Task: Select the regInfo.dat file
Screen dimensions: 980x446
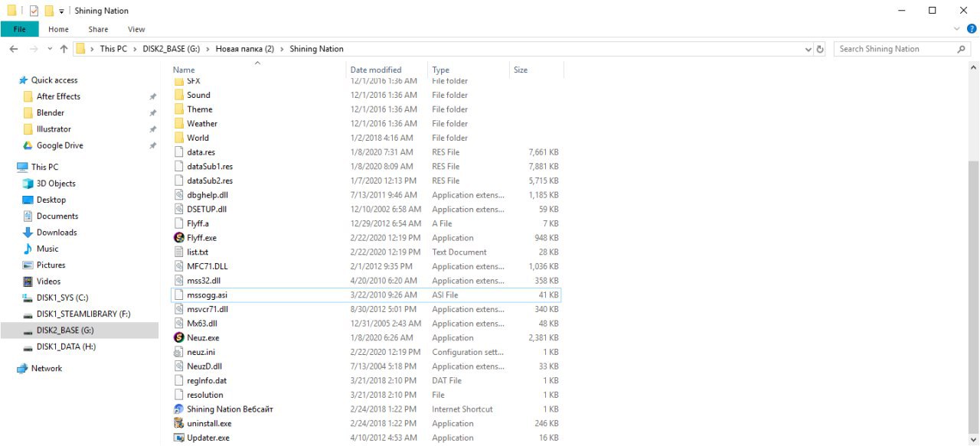Action: tap(366, 380)
